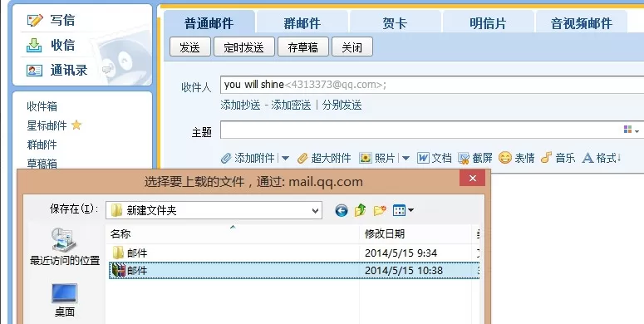
Task: Click the blue back arrow in file dialog
Action: 342,211
